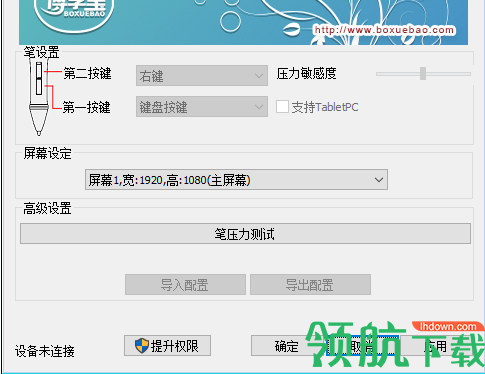
Task: Click the 设备未连接 status text
Action: pos(45,351)
